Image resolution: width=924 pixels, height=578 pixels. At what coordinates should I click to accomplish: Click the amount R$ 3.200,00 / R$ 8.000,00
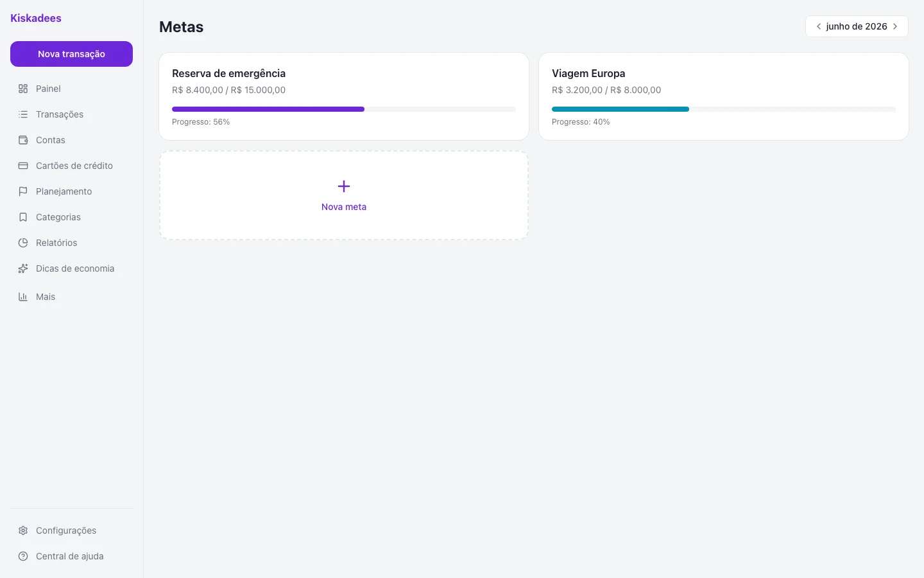coord(606,90)
